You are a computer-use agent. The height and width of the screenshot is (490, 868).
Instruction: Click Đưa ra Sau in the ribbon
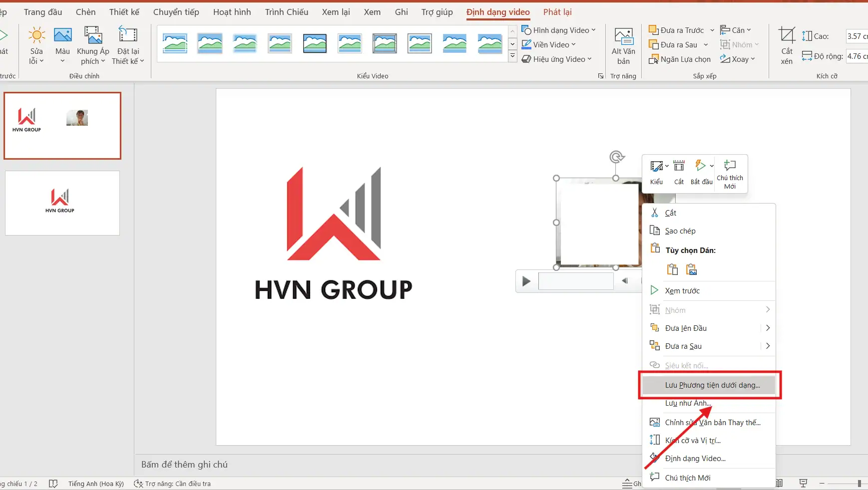click(673, 45)
